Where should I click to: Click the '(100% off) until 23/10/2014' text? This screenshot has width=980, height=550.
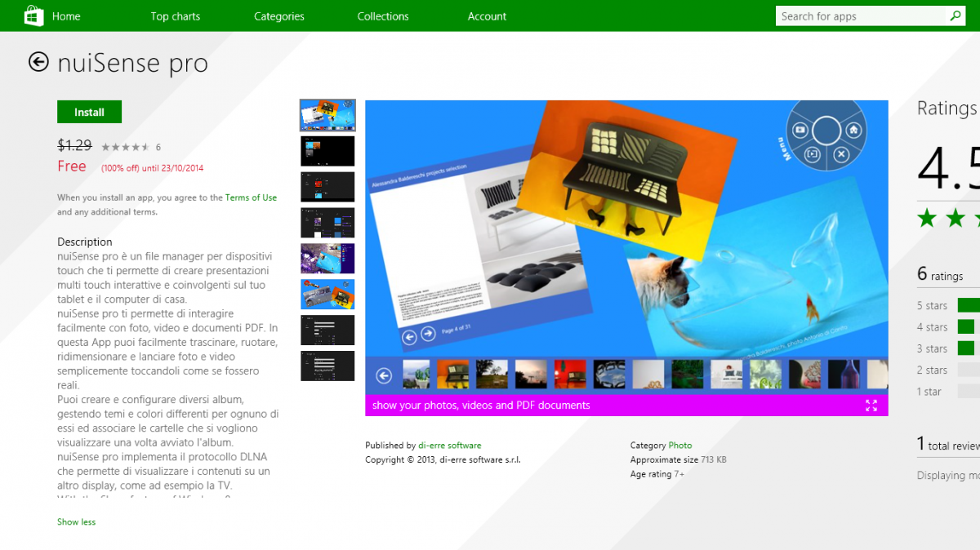[x=153, y=168]
